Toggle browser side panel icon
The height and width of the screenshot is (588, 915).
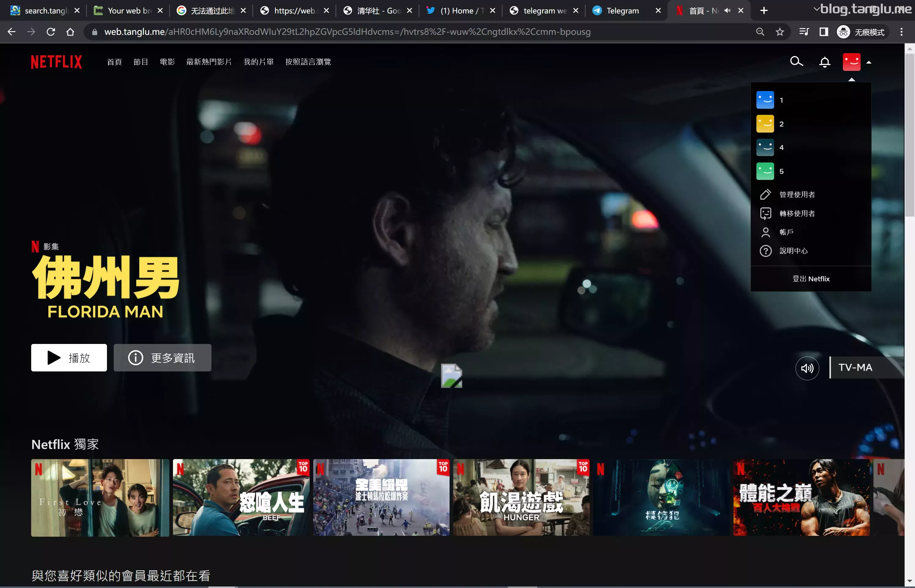pyautogui.click(x=823, y=32)
